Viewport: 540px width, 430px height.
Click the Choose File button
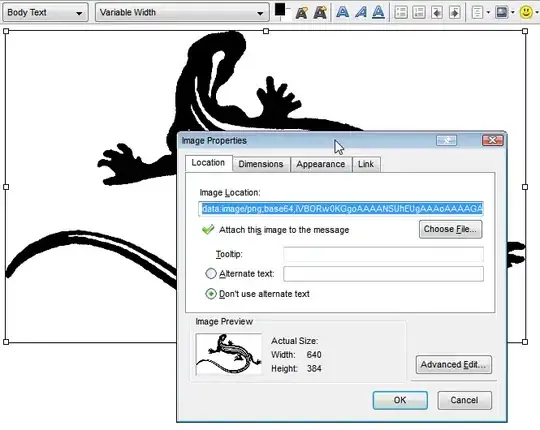point(450,229)
